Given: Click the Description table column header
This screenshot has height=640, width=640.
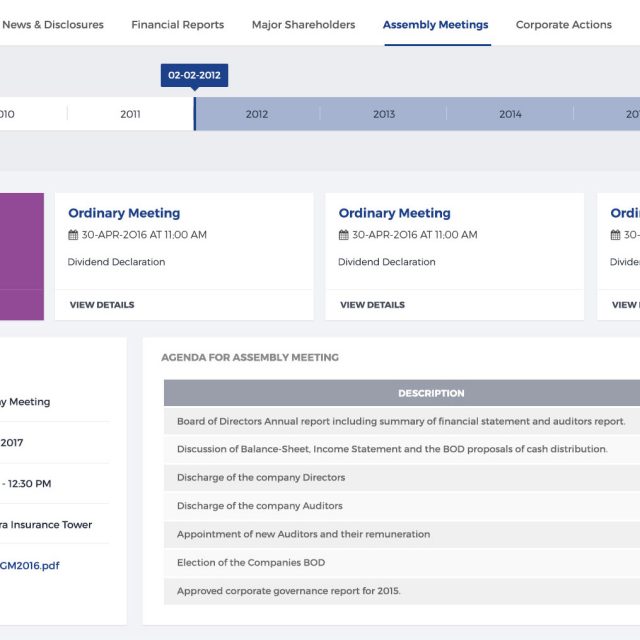Looking at the screenshot, I should tap(431, 393).
